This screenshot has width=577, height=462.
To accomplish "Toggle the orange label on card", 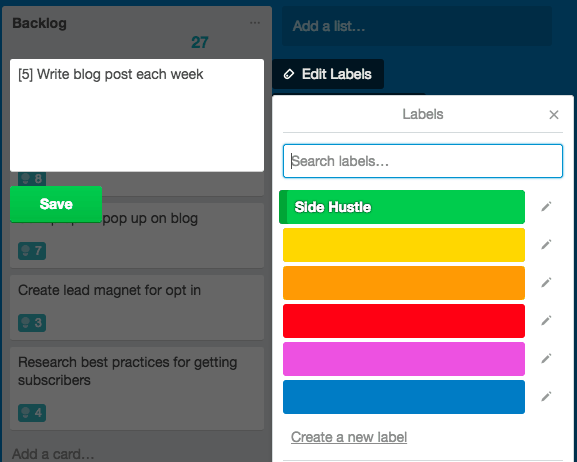I will point(404,283).
